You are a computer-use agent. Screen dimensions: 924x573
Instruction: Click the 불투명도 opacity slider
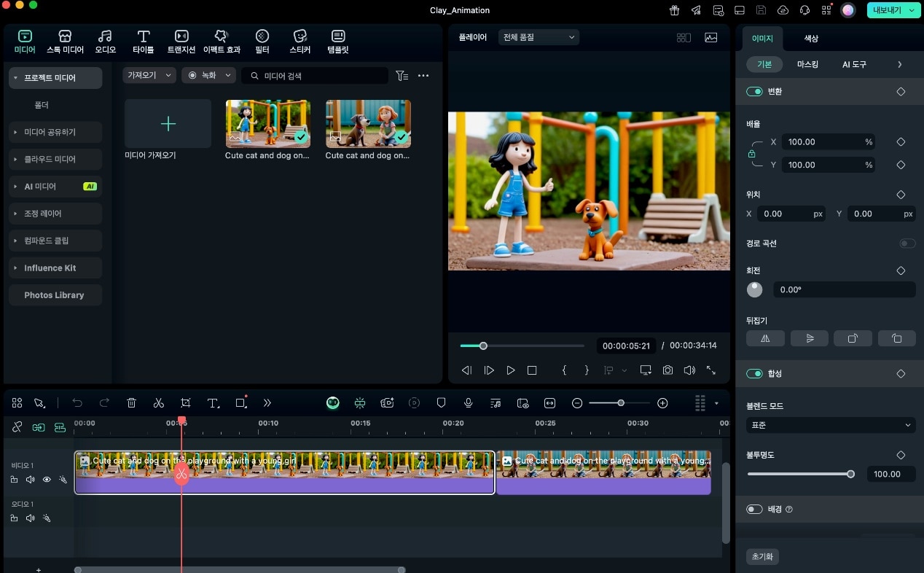click(x=801, y=475)
